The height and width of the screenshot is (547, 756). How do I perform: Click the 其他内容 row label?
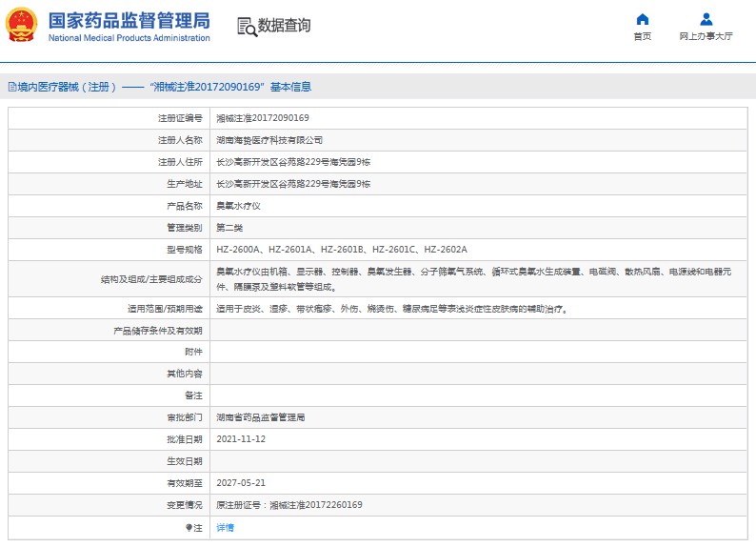(185, 374)
